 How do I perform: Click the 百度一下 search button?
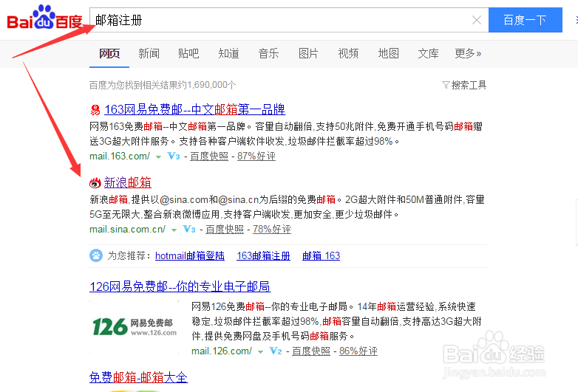pos(526,20)
